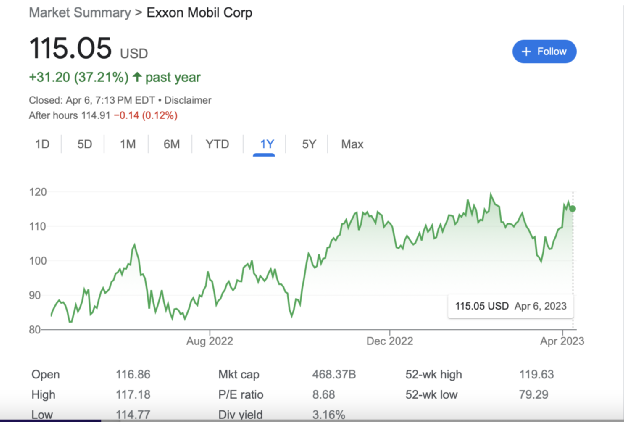Choose the YTD time range tab

pos(217,144)
